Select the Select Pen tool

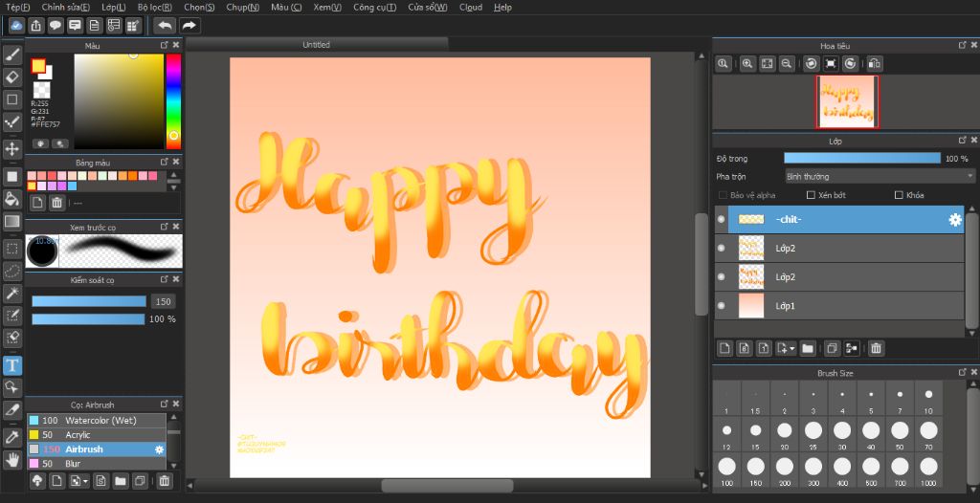click(x=12, y=316)
